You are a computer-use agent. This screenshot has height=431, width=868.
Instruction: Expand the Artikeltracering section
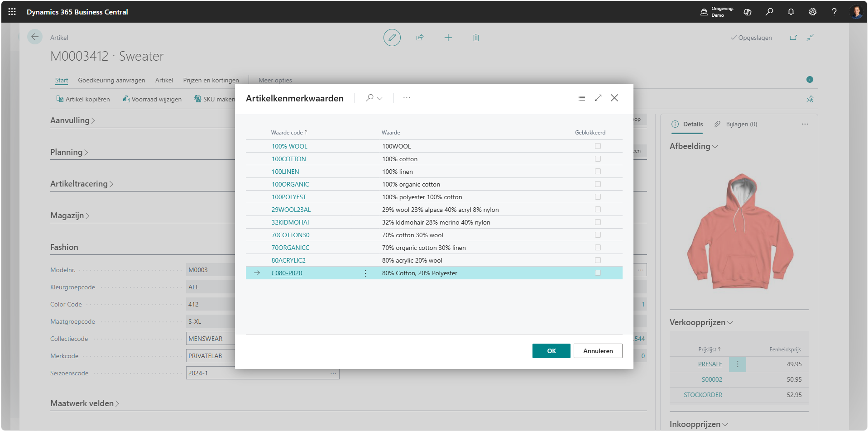coord(82,184)
